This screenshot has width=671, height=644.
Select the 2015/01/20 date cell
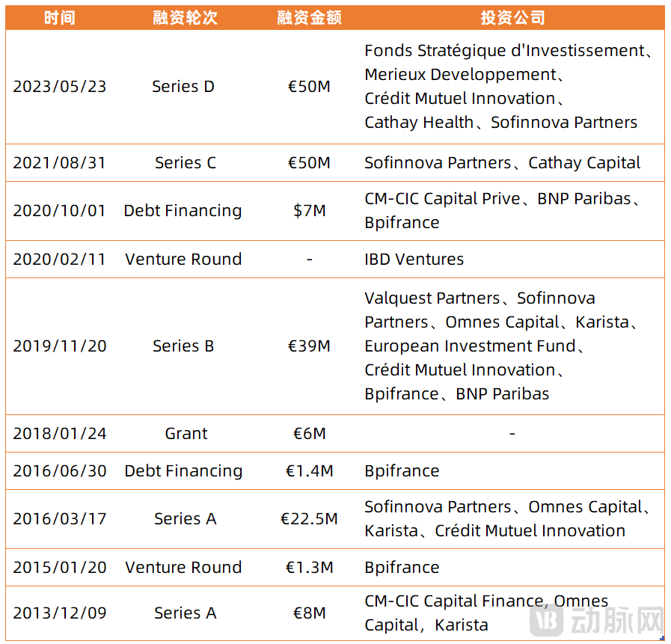[x=60, y=568]
